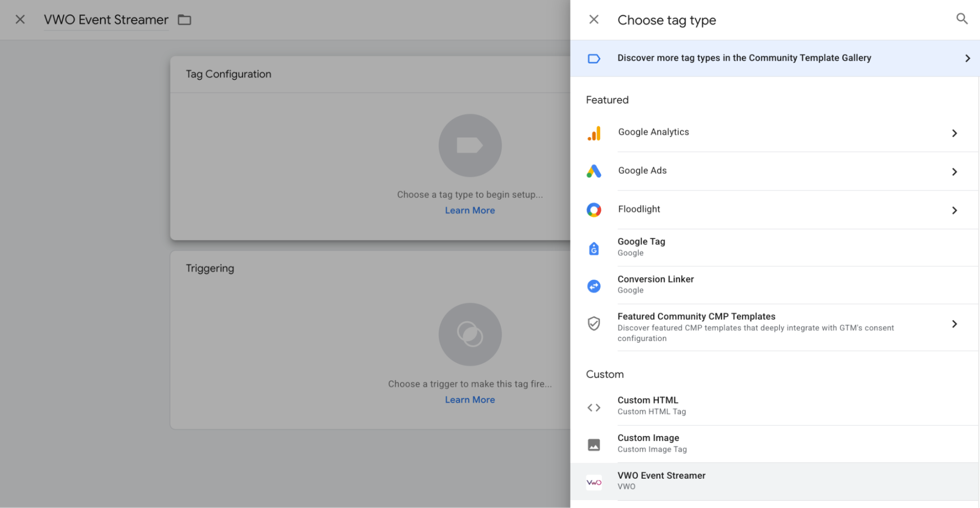Viewport: 980px width, 508px height.
Task: Select the Floodlight logo icon
Action: (x=594, y=210)
